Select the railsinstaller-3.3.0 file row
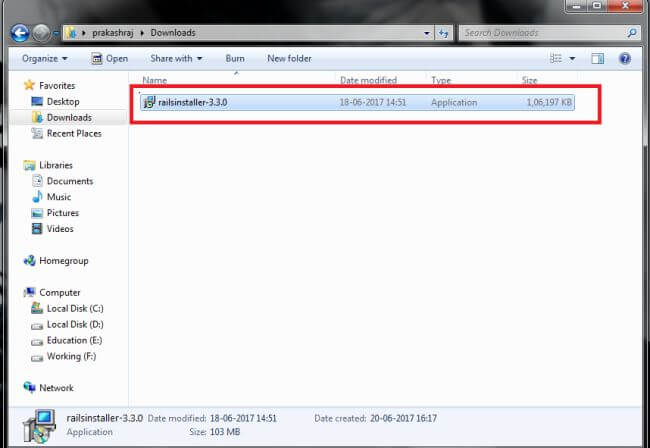The height and width of the screenshot is (448, 650). [357, 102]
